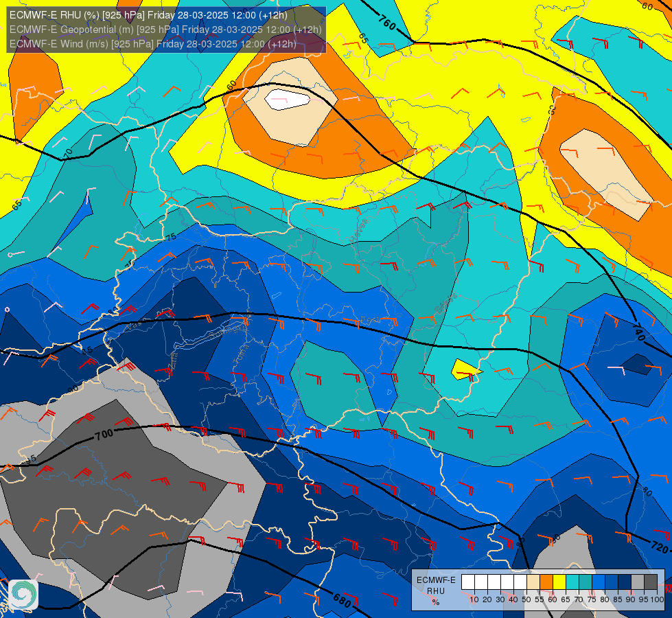Click the '10' value on the legend scale
The width and height of the screenshot is (672, 618).
tap(474, 599)
